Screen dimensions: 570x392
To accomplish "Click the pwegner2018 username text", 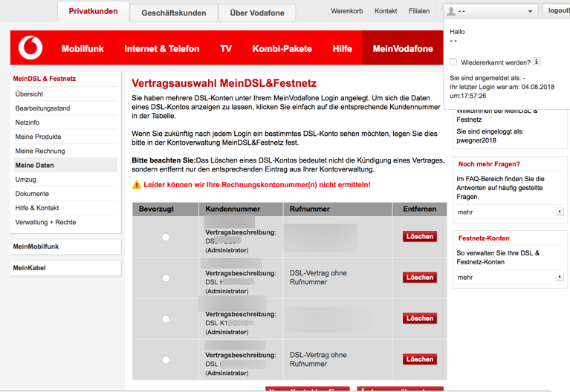I will (x=476, y=140).
